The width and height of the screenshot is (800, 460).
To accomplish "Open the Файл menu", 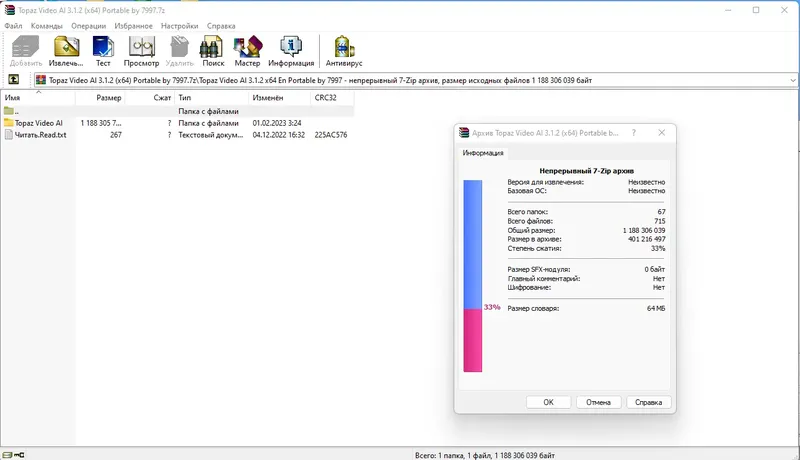I will pos(13,25).
